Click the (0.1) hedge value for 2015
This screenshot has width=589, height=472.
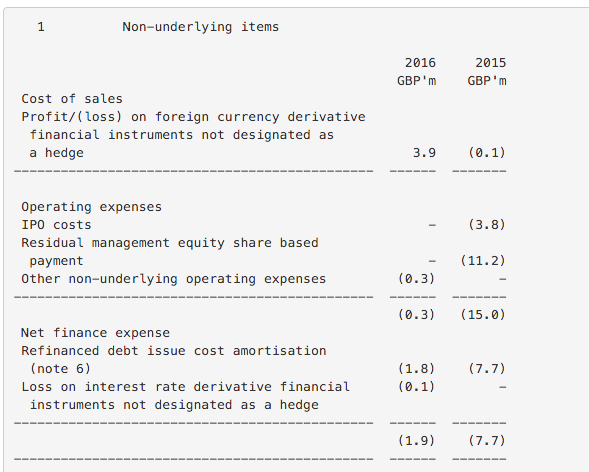click(x=487, y=153)
